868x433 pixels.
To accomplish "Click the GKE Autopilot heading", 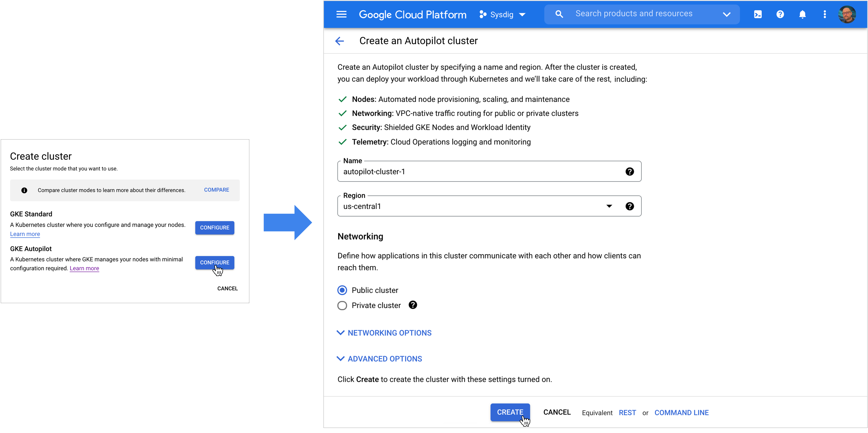I will [31, 249].
